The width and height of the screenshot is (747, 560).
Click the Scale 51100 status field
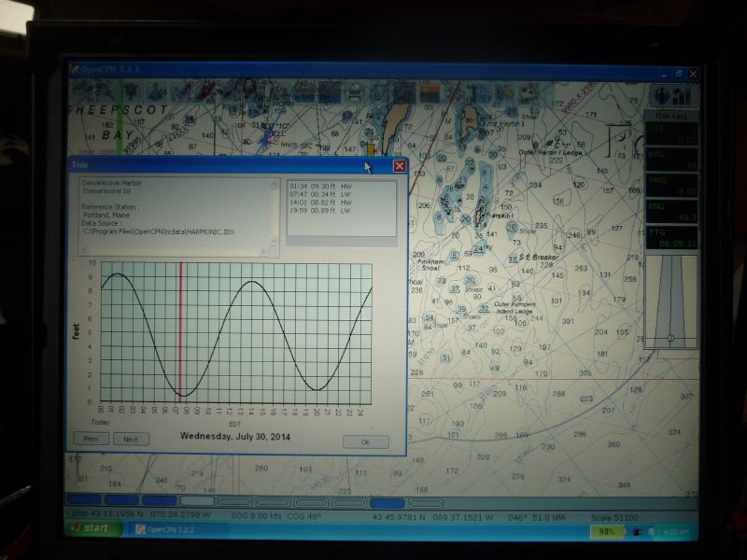614,518
